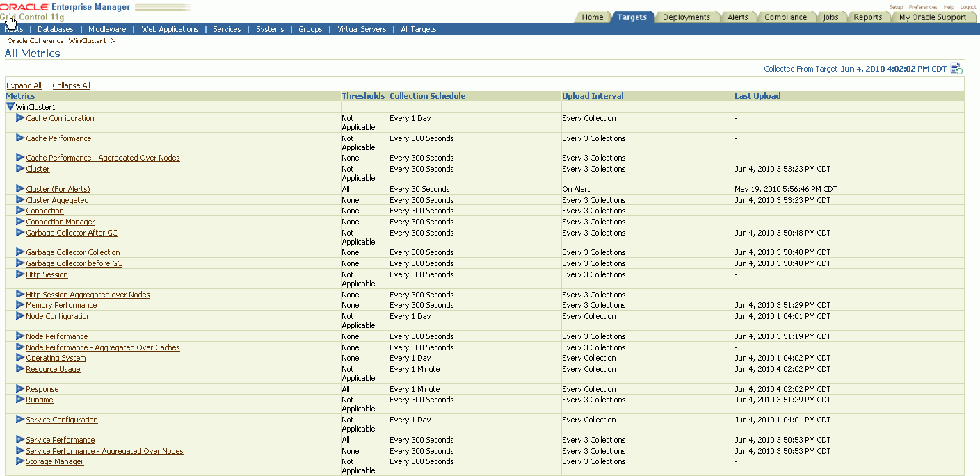Select the Targets tab
Viewport: 980px width, 476px height.
click(x=632, y=17)
